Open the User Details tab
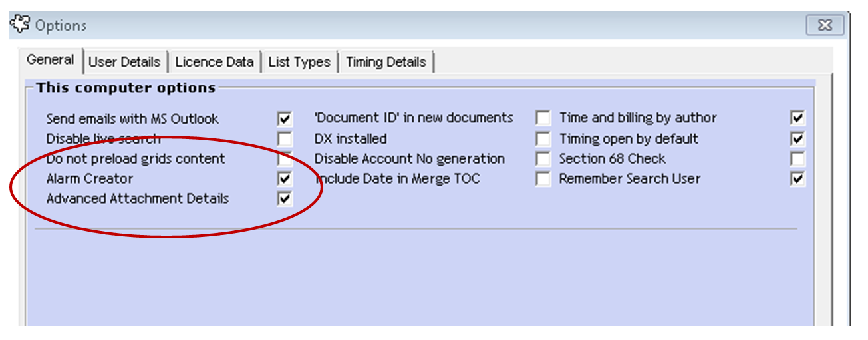The image size is (868, 340). point(124,62)
